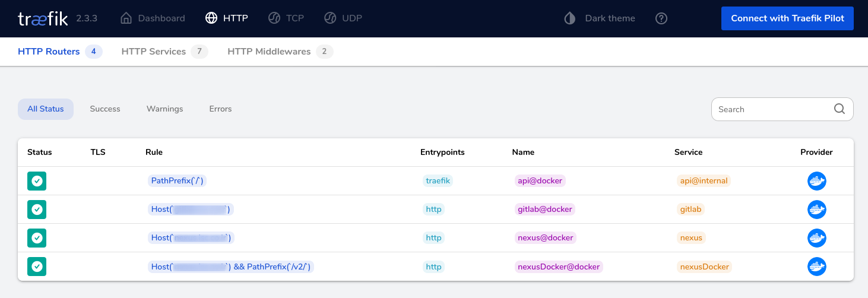868x298 pixels.
Task: Click Docker provider icon for gitlab@docker row
Action: pyautogui.click(x=817, y=210)
